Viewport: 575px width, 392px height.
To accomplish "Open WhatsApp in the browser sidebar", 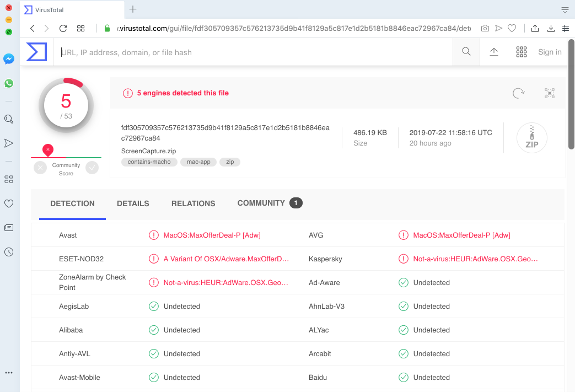I will 9,83.
